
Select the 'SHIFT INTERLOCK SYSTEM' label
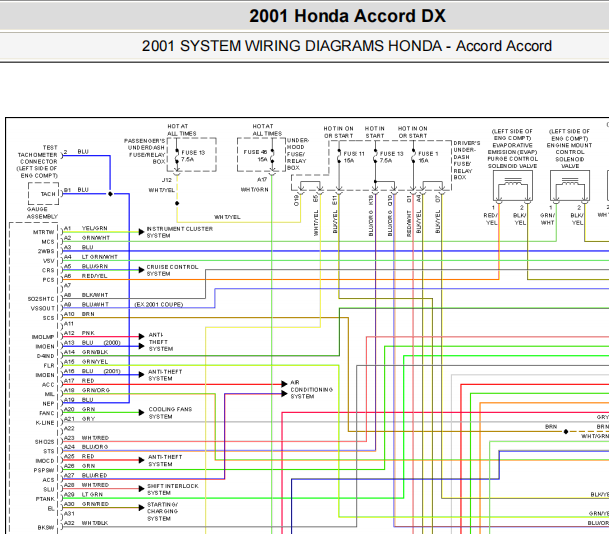click(173, 489)
